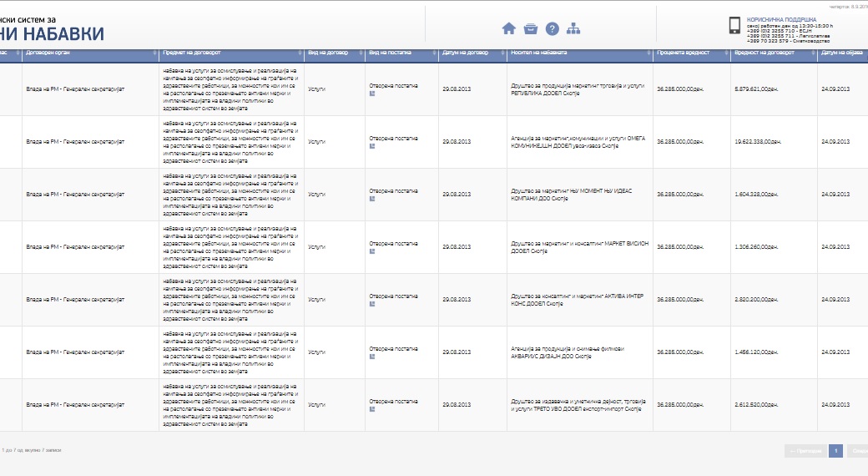Click the четврток date text
Image resolution: width=868 pixels, height=476 pixels.
pyautogui.click(x=848, y=8)
